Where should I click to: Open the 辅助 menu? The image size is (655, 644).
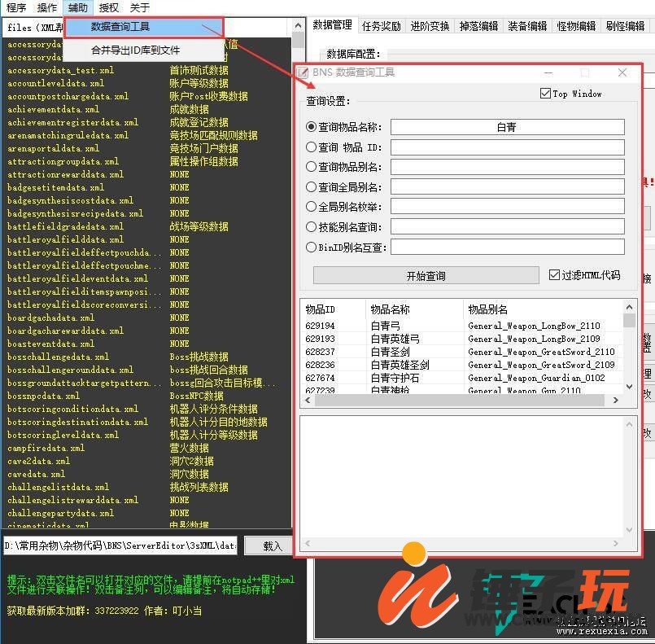[77, 7]
